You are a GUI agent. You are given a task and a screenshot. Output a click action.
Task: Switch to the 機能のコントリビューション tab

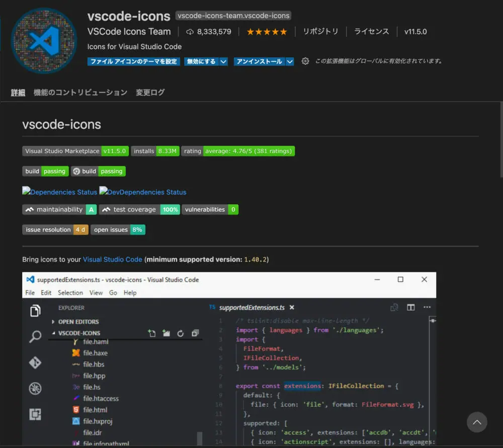click(x=80, y=93)
